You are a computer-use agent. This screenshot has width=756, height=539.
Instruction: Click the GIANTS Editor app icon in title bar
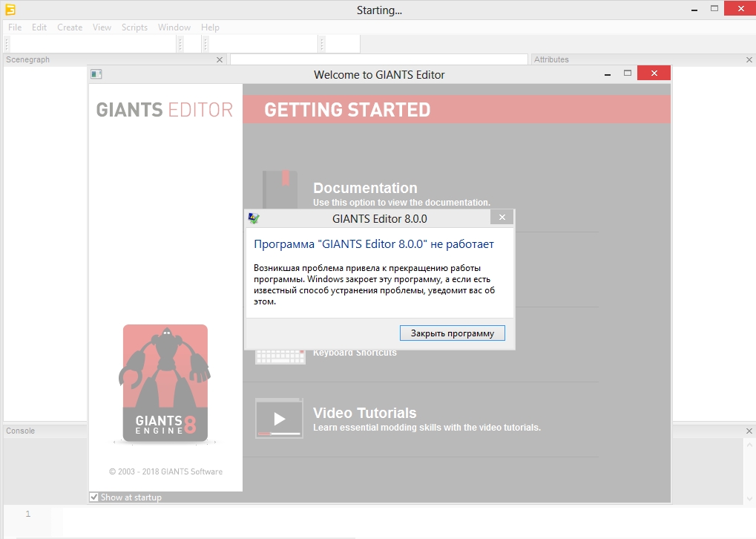coord(10,10)
